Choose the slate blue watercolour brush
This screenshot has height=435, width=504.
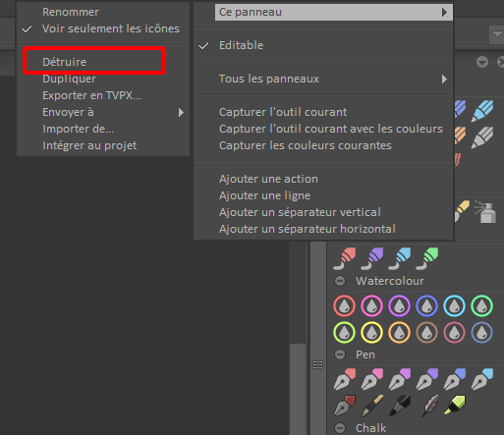coord(482,332)
